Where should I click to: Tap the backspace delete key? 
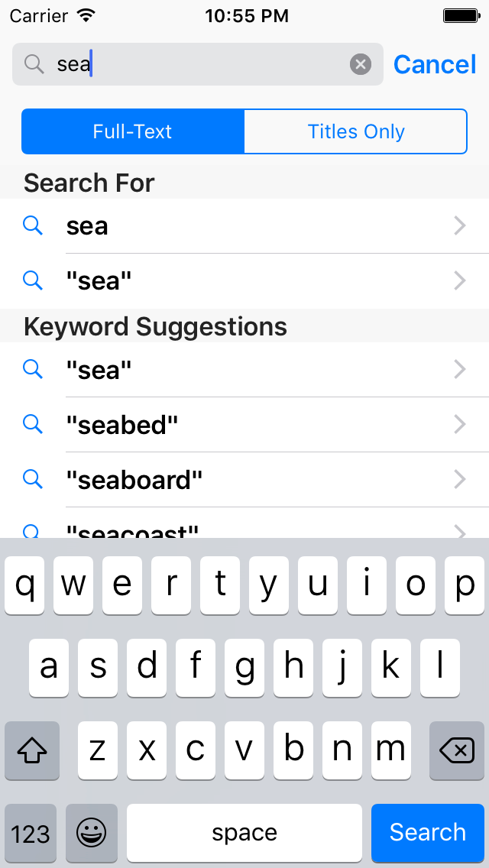pyautogui.click(x=457, y=750)
